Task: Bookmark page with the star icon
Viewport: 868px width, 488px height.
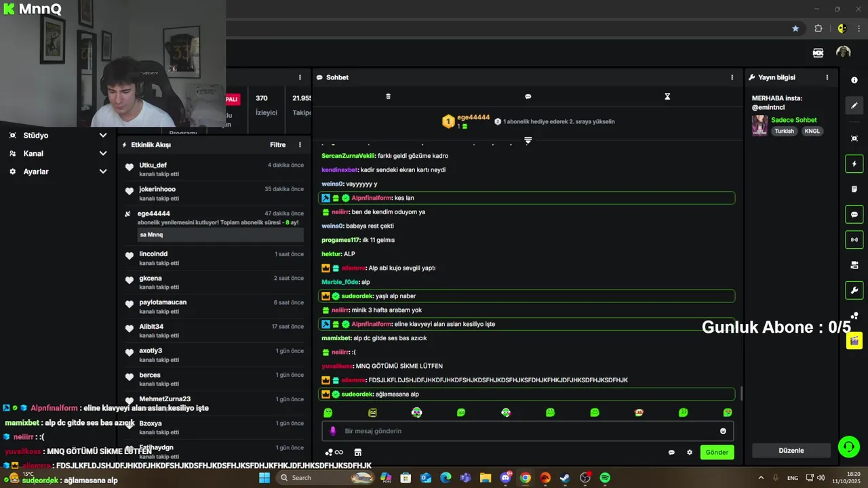Action: (795, 28)
